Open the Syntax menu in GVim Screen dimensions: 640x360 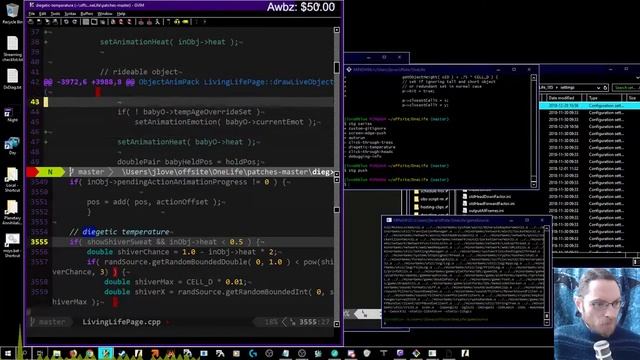[x=70, y=14]
